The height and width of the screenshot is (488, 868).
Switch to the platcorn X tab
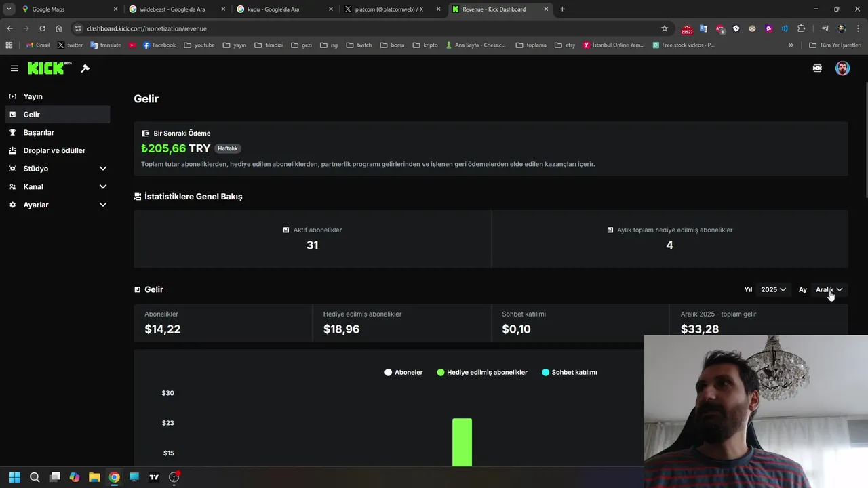tap(393, 9)
